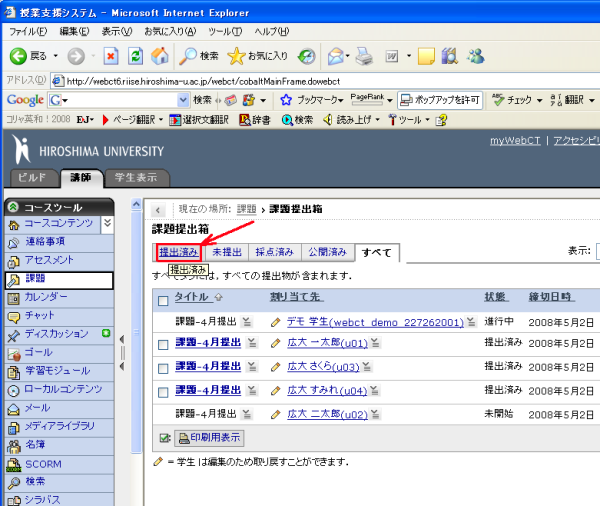This screenshot has width=600, height=506.
Task: Open the History icon in toolbar
Action: pos(307,56)
